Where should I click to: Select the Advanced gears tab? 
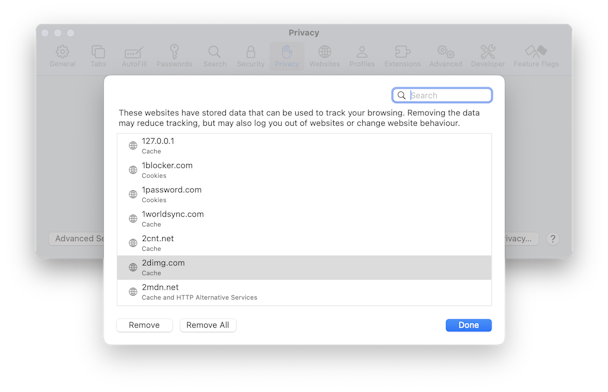446,56
